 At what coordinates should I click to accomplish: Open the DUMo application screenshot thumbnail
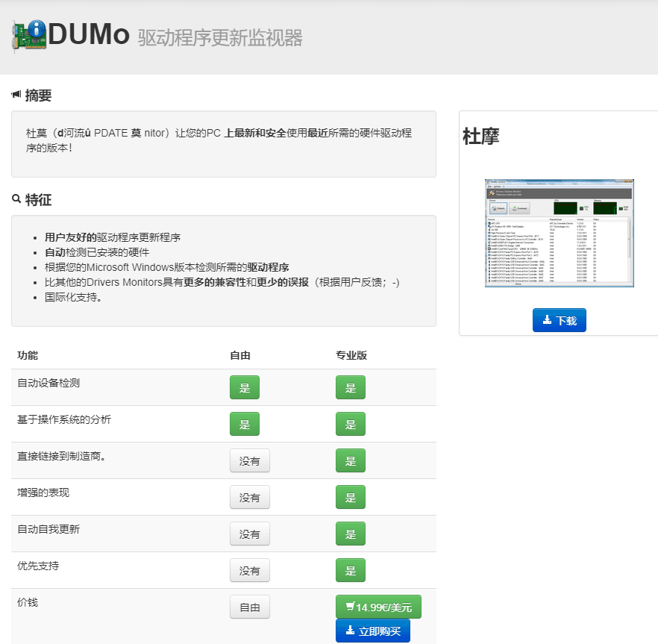(x=559, y=233)
